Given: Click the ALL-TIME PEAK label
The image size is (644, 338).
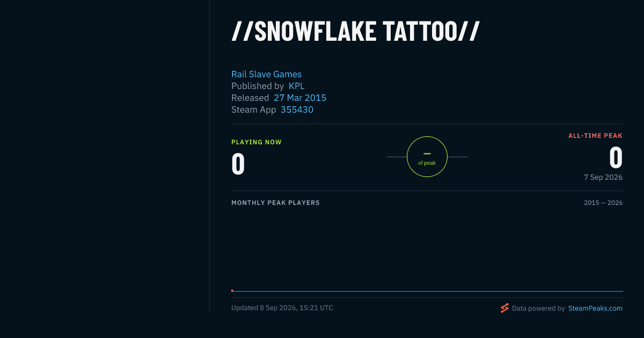Looking at the screenshot, I should point(595,136).
